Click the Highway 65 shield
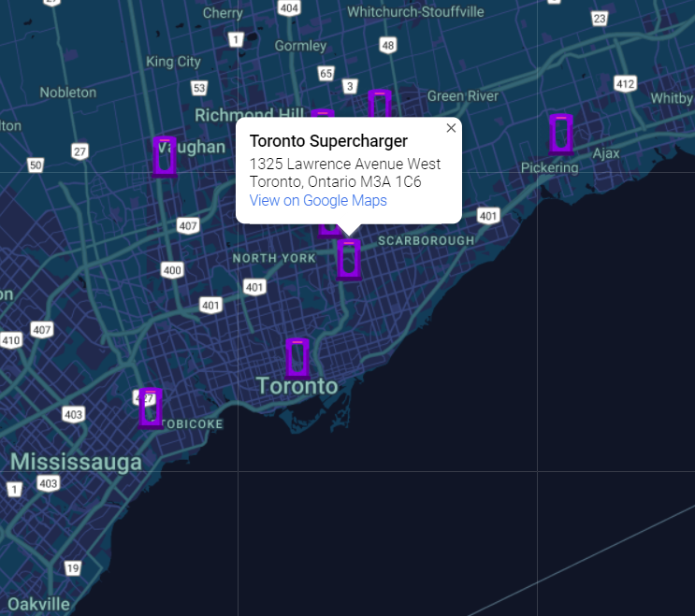The image size is (695, 616). [x=326, y=74]
